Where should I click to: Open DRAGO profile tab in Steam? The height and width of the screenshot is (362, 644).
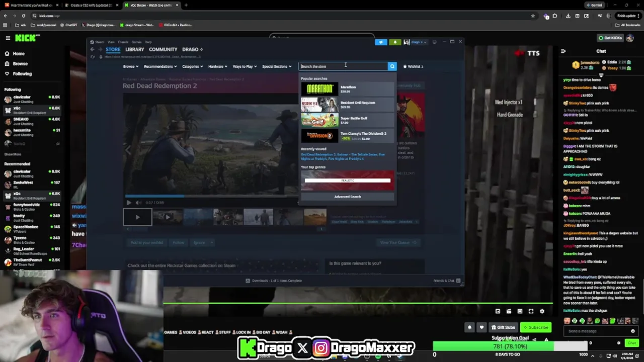point(192,49)
